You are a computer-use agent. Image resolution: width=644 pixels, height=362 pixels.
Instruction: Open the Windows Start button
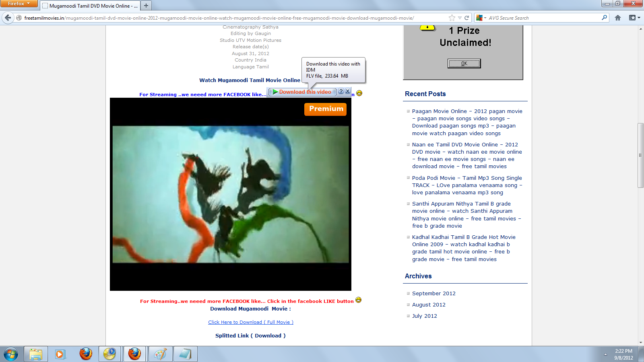11,354
